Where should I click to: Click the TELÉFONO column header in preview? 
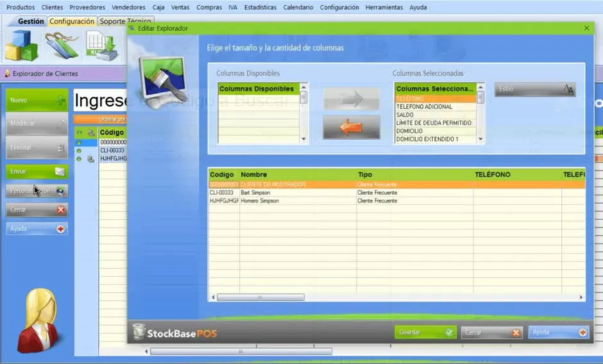point(517,174)
